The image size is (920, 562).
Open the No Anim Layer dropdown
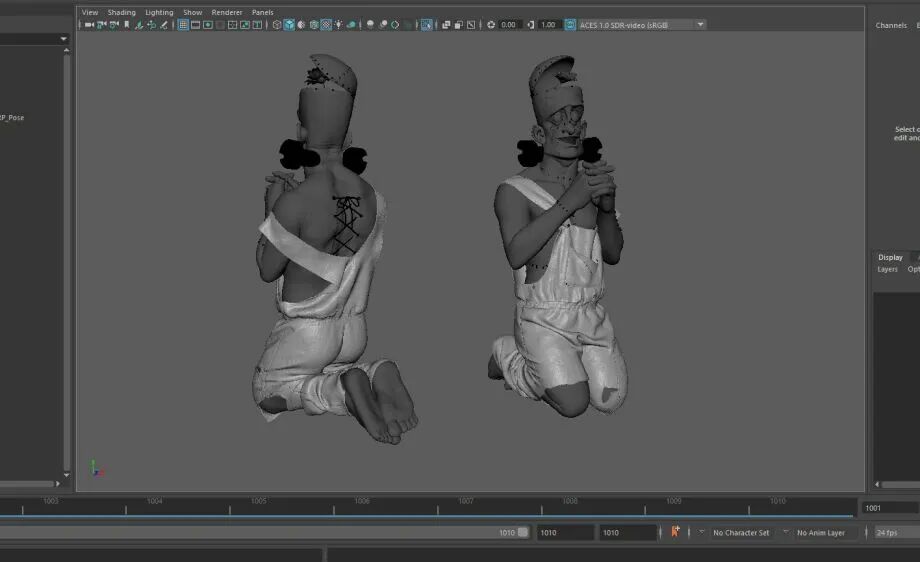[820, 533]
